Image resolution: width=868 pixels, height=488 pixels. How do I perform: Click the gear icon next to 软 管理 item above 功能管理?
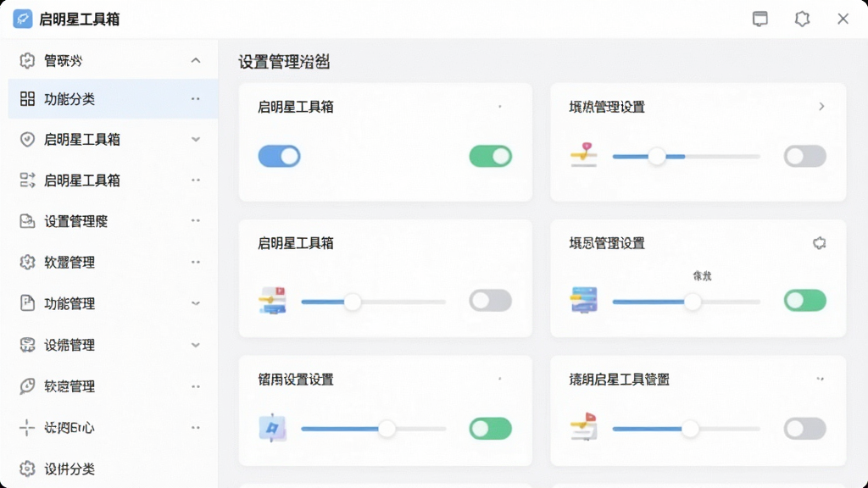(x=27, y=262)
